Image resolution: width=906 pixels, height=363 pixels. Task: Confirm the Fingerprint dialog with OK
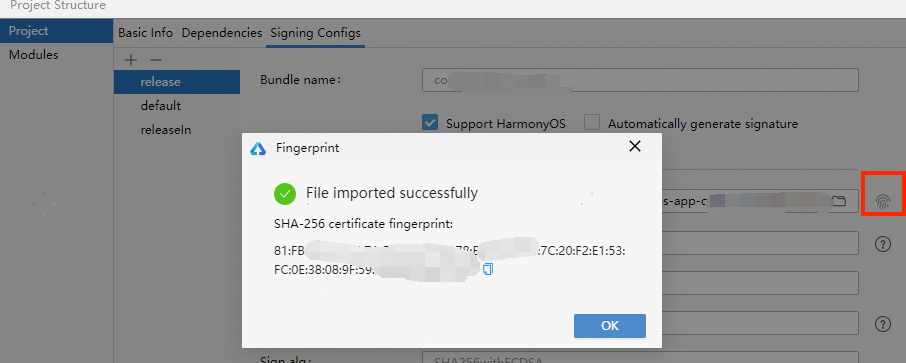click(610, 326)
